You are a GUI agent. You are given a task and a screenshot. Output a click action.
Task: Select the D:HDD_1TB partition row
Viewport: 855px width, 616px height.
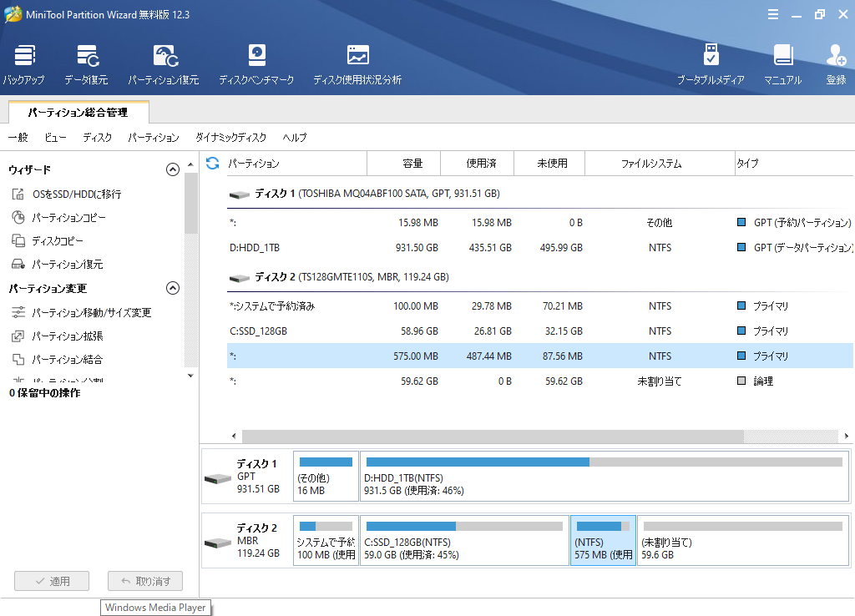click(x=540, y=248)
